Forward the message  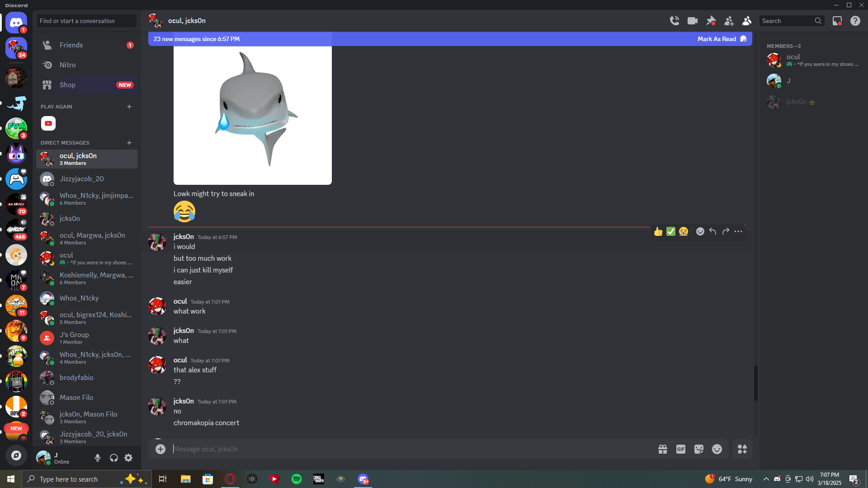pyautogui.click(x=726, y=232)
